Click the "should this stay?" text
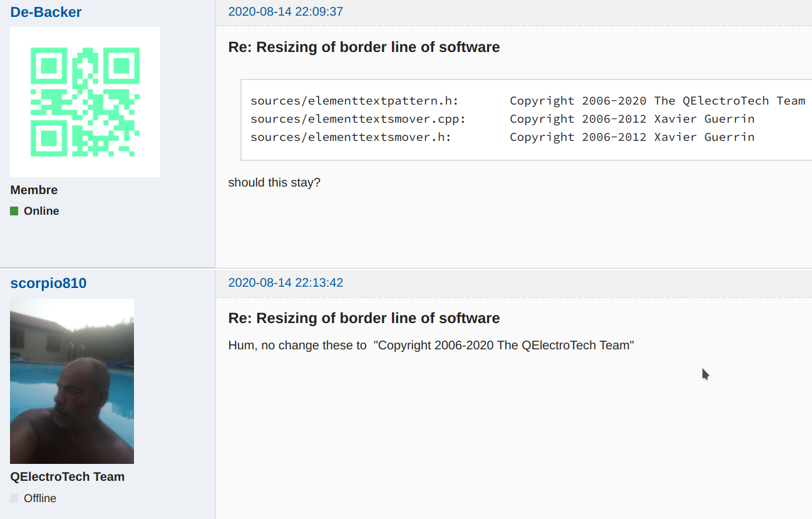The width and height of the screenshot is (812, 519). tap(274, 183)
